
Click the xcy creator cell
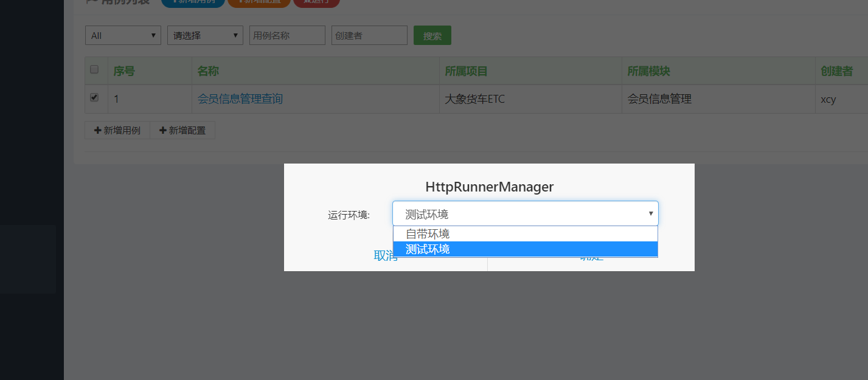(x=828, y=99)
